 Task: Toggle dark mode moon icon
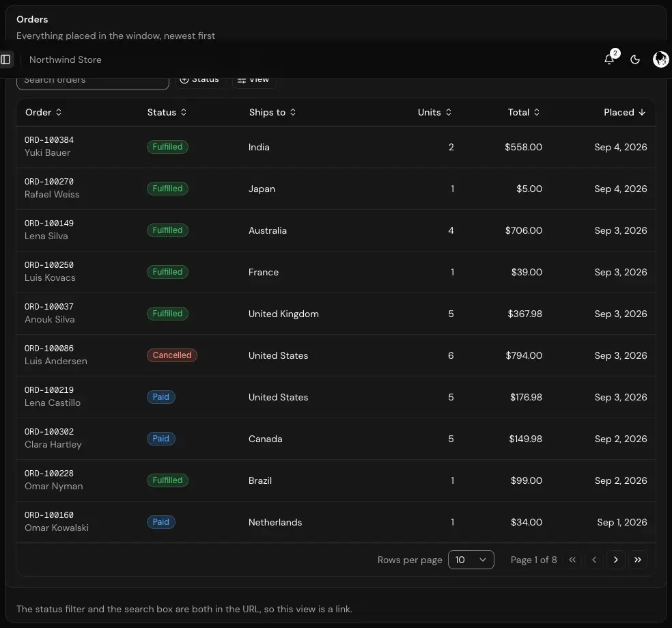635,59
